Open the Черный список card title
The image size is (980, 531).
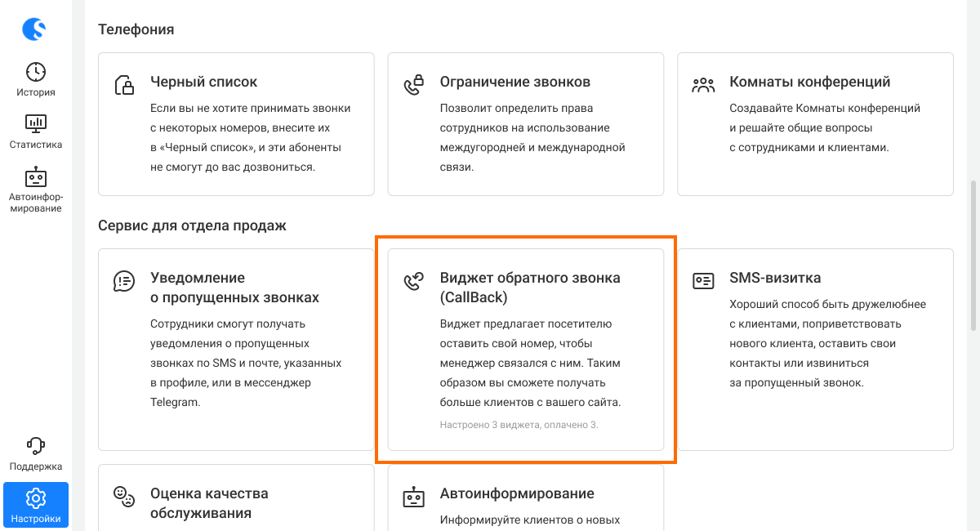204,82
